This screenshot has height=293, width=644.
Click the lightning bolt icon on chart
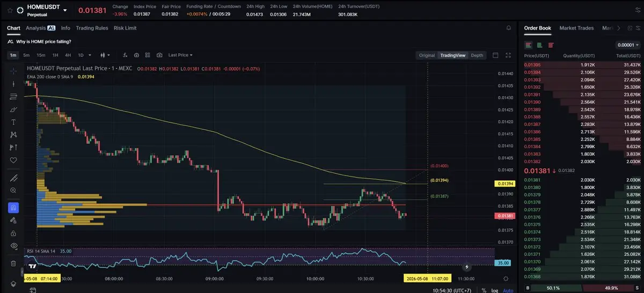pyautogui.click(x=467, y=266)
